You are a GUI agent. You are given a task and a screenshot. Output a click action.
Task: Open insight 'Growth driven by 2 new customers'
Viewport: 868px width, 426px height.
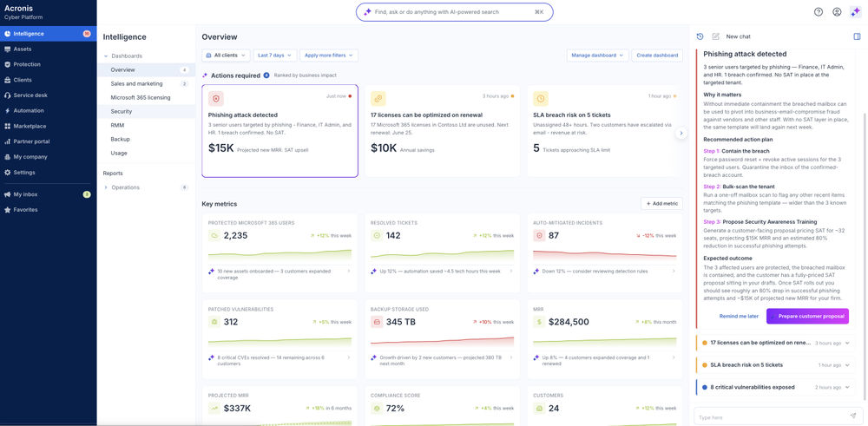click(443, 360)
